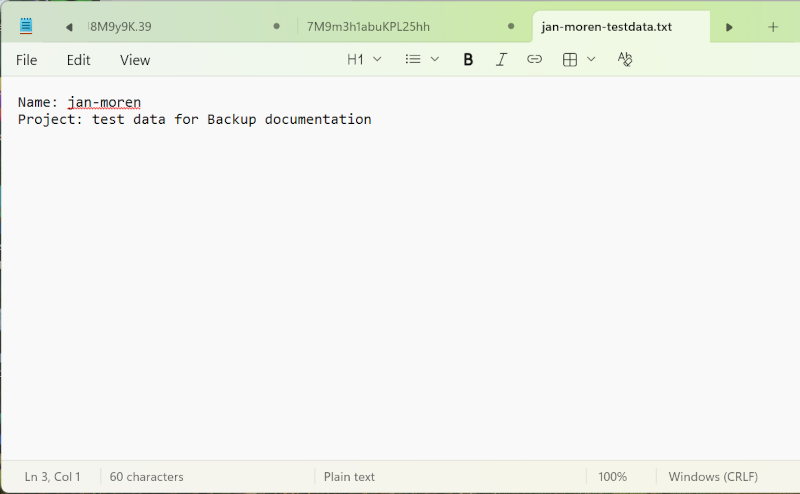
Task: Click the 60 characters count
Action: pyautogui.click(x=146, y=477)
